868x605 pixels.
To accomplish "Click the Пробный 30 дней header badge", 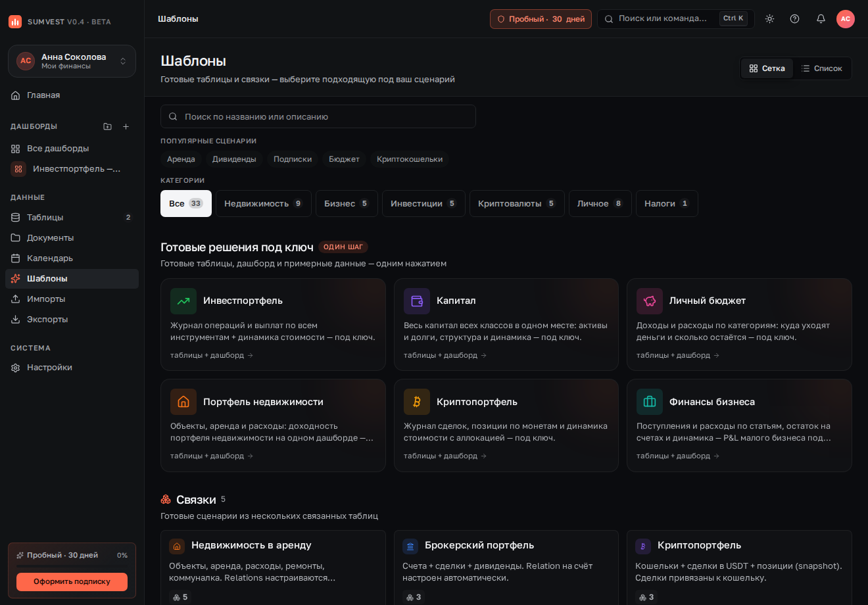I will [x=541, y=19].
